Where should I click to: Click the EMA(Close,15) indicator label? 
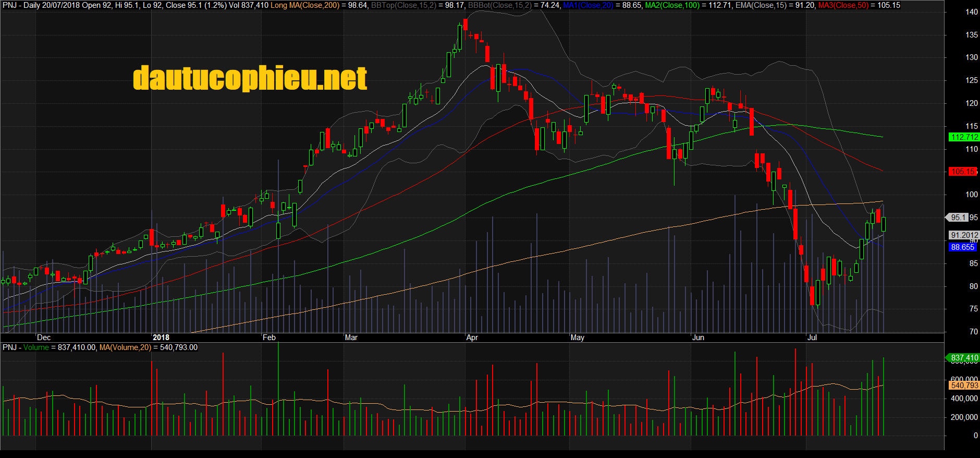point(757,5)
